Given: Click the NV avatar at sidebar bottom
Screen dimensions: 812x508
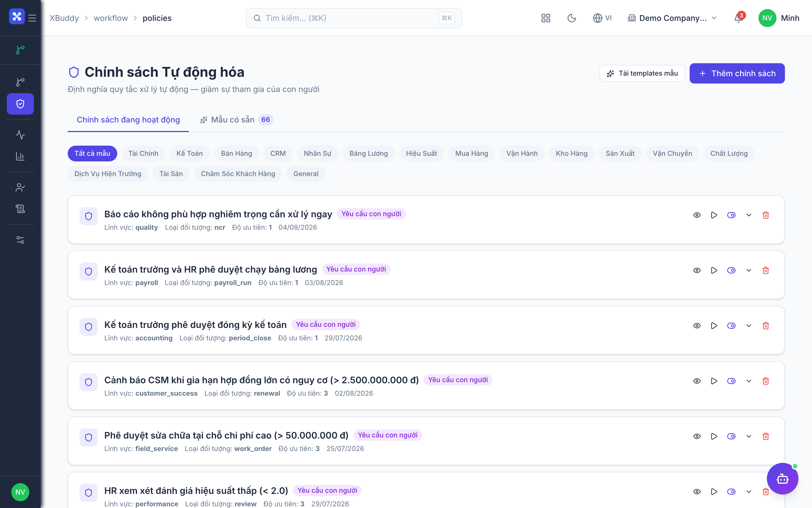Looking at the screenshot, I should 20,492.
